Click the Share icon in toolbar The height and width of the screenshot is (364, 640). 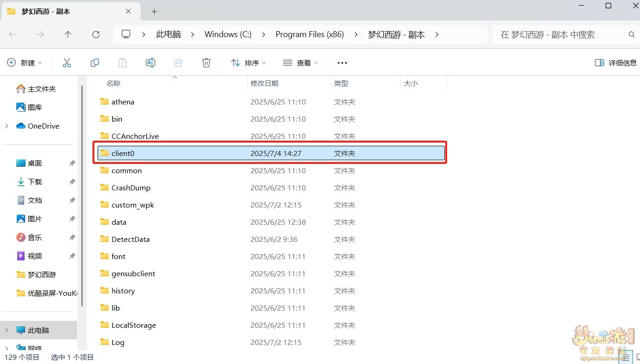(178, 63)
